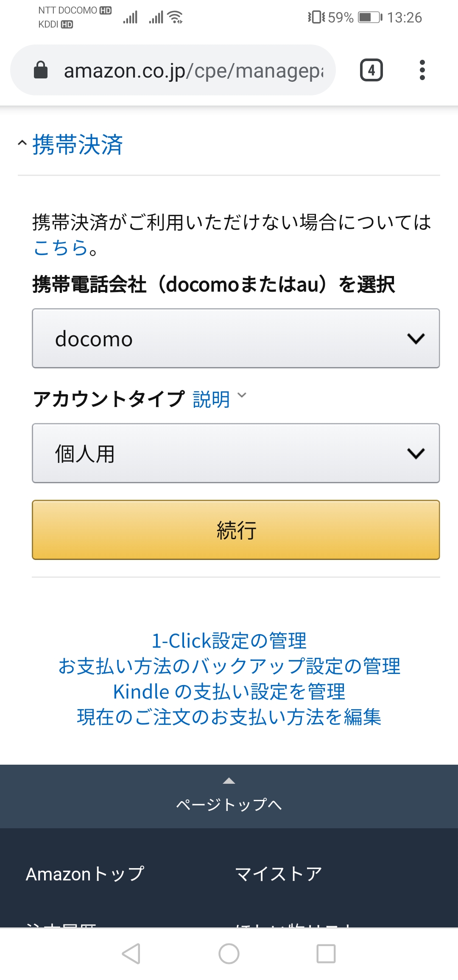The height and width of the screenshot is (980, 458).
Task: Open the docomo carrier dropdown
Action: pos(236,338)
